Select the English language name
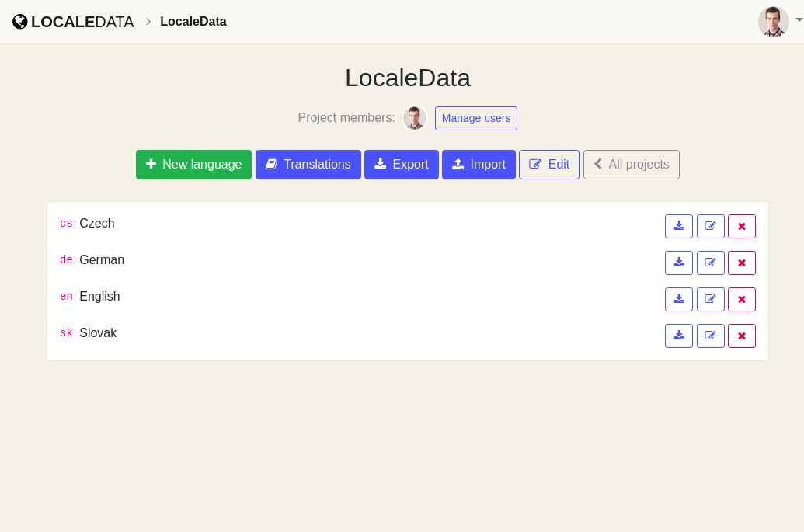804x532 pixels. point(99,296)
